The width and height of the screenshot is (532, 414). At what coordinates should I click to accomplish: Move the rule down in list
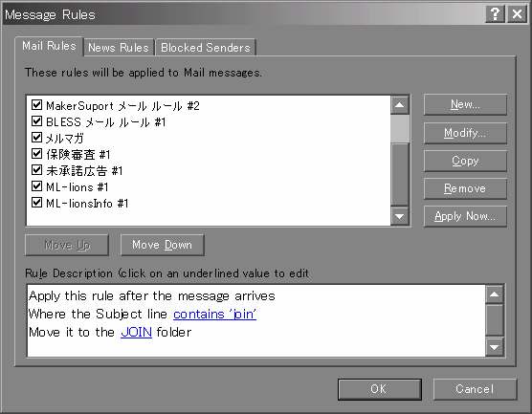coord(162,245)
